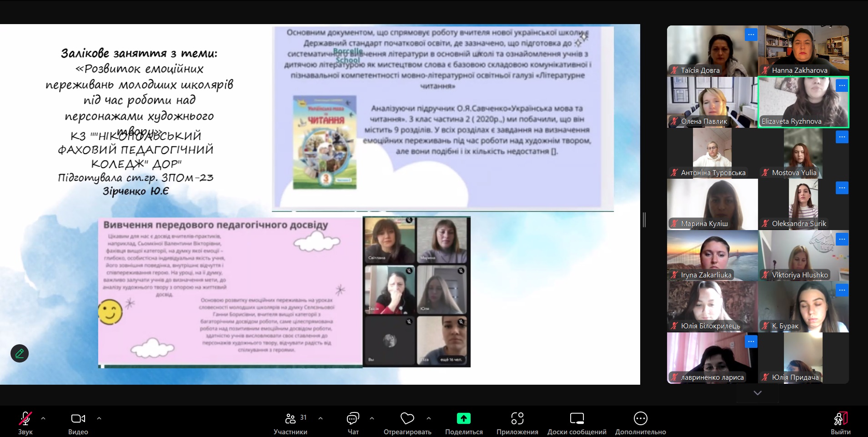Click slide heading Вивчення передового педагогічного досвіду

pyautogui.click(x=216, y=225)
